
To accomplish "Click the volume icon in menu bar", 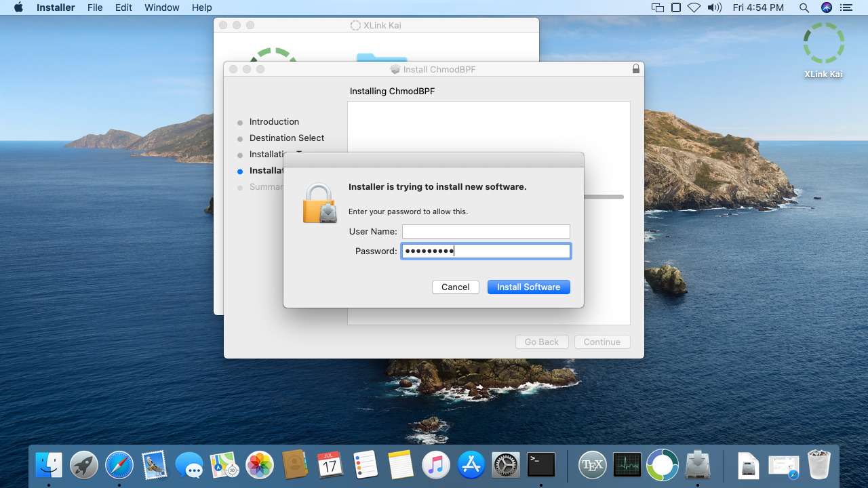I will pyautogui.click(x=714, y=7).
